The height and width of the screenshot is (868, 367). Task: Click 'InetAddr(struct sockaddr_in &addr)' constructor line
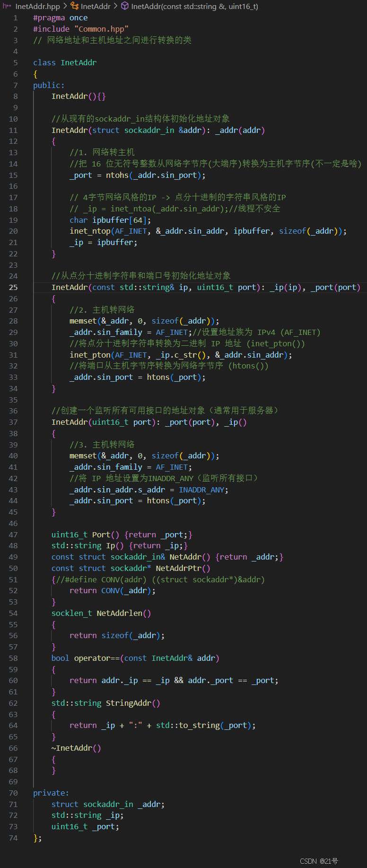tap(158, 130)
